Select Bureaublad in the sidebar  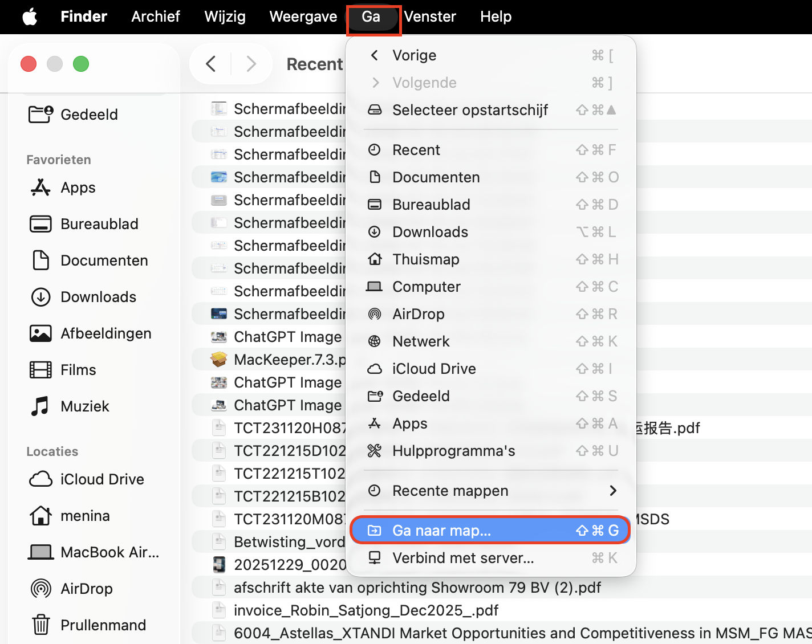[99, 224]
